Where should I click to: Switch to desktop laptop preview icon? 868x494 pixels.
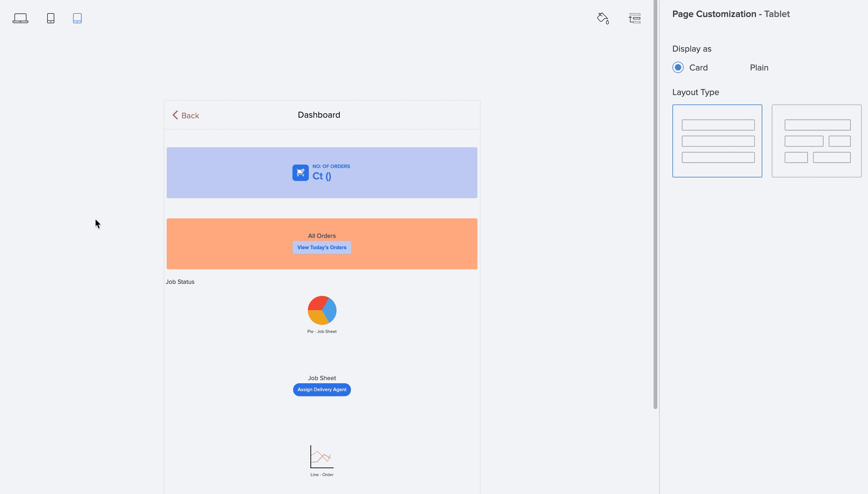click(20, 18)
